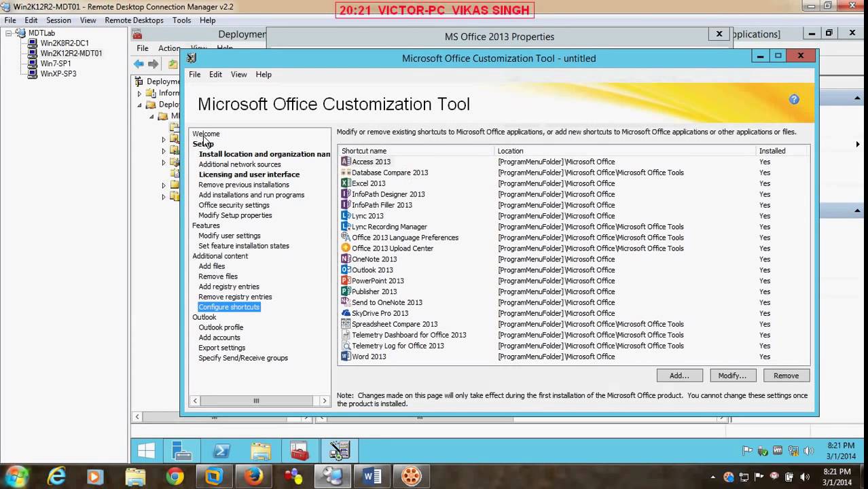The width and height of the screenshot is (868, 489).
Task: Open Outlook profile page
Action: (221, 327)
